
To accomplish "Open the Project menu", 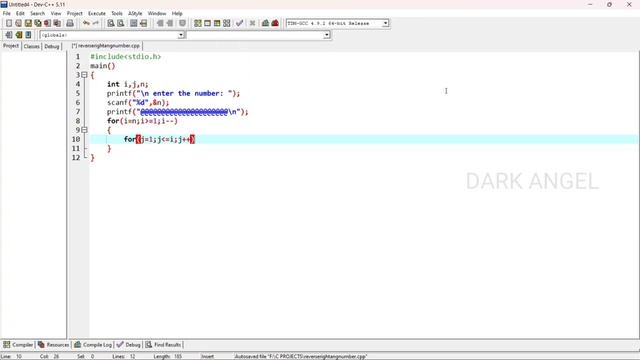I will coord(75,13).
